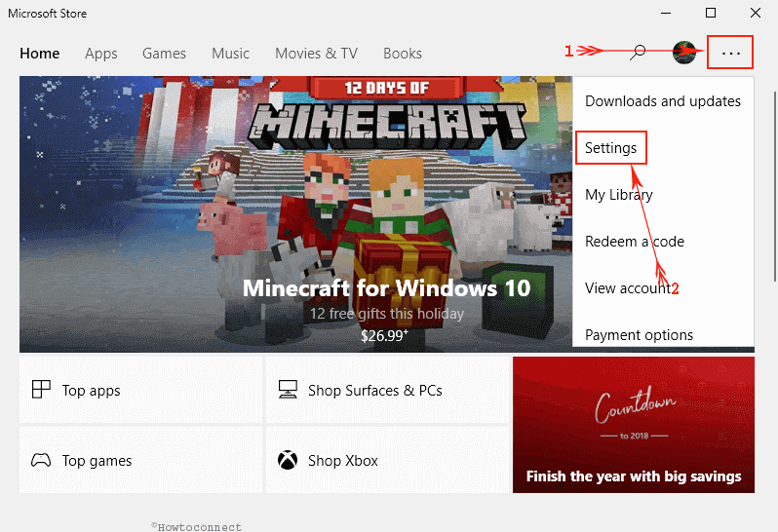This screenshot has width=778, height=532.
Task: Go to the Music tab
Action: point(231,53)
